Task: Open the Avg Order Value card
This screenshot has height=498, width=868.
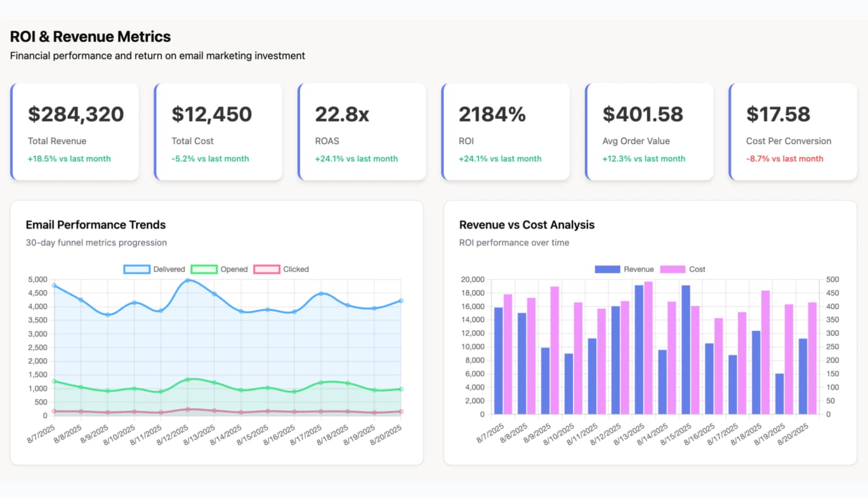Action: (649, 132)
